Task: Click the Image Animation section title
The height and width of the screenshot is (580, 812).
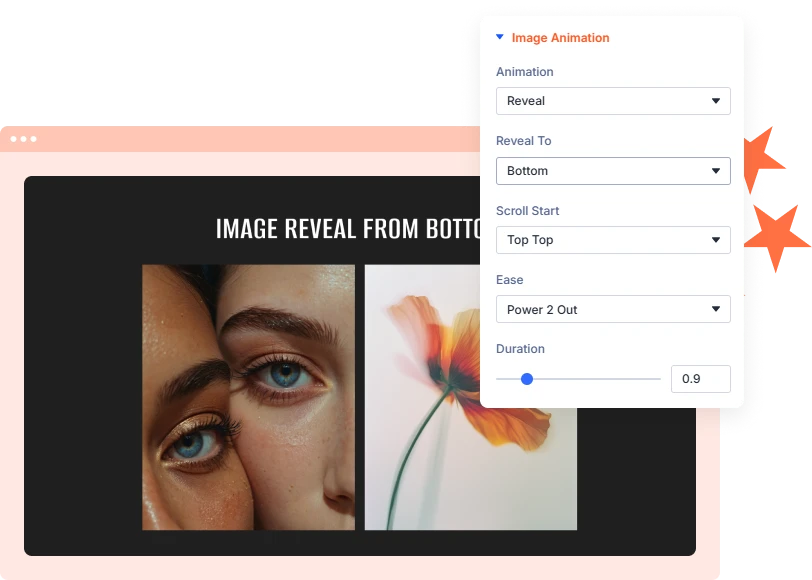Action: [x=560, y=38]
